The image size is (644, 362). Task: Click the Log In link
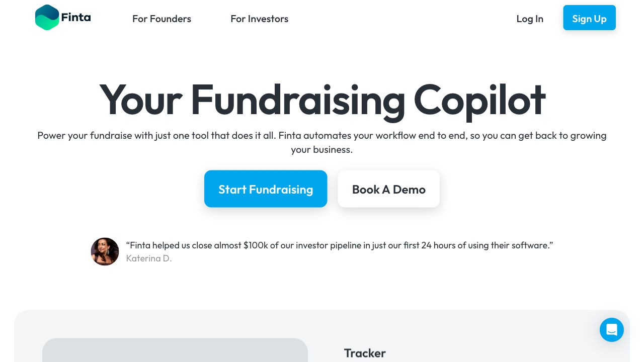click(x=529, y=19)
